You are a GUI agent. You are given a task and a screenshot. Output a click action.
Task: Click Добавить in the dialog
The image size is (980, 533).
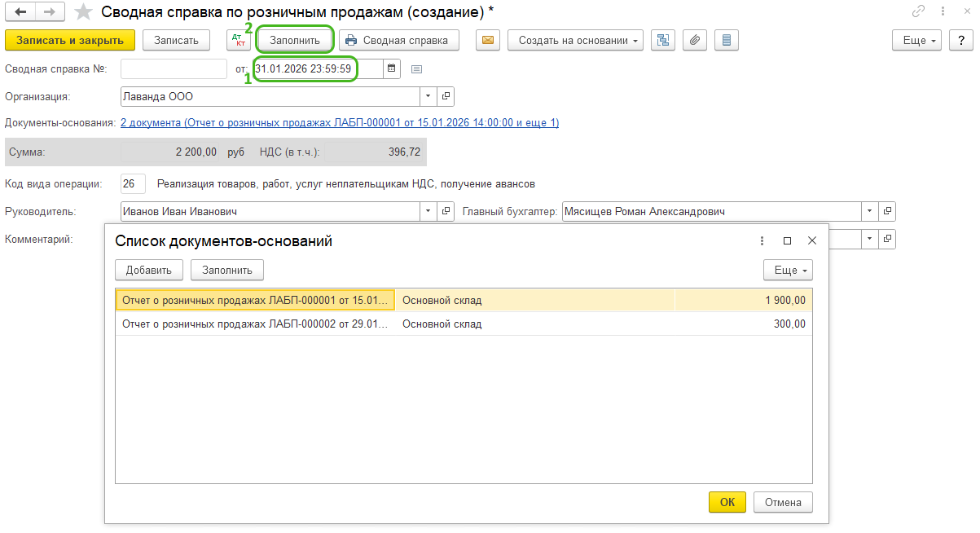click(x=149, y=270)
